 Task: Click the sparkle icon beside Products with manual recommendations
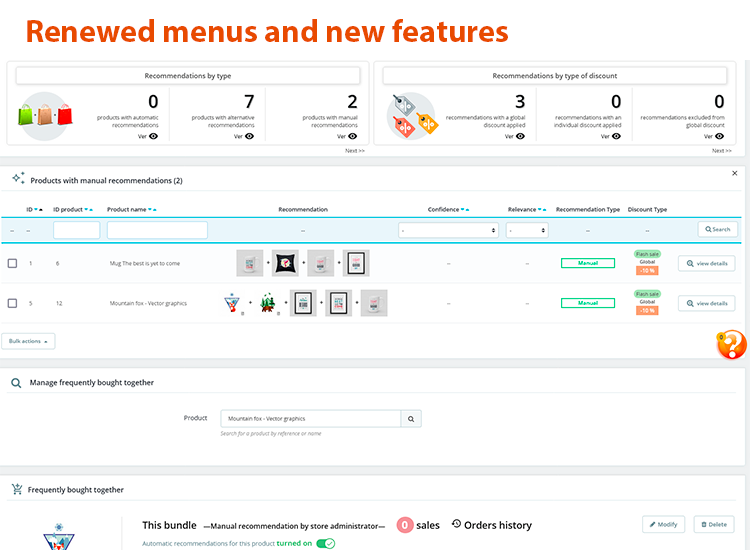tap(19, 178)
